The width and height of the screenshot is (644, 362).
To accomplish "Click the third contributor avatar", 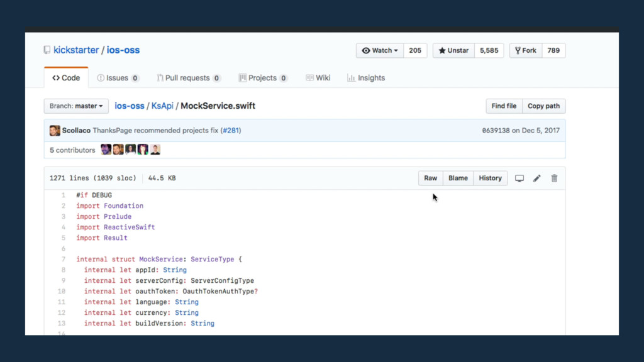I will click(131, 150).
